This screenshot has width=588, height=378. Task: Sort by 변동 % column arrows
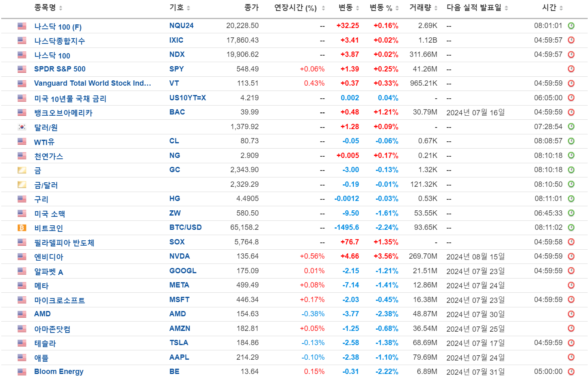397,8
